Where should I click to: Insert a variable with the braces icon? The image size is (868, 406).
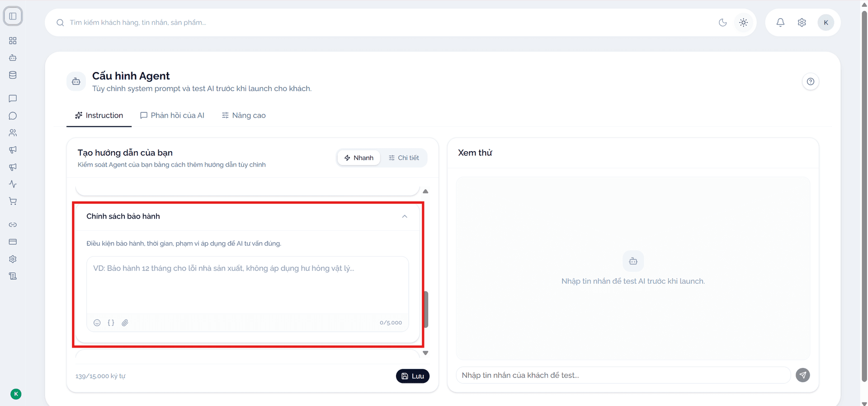coord(111,323)
